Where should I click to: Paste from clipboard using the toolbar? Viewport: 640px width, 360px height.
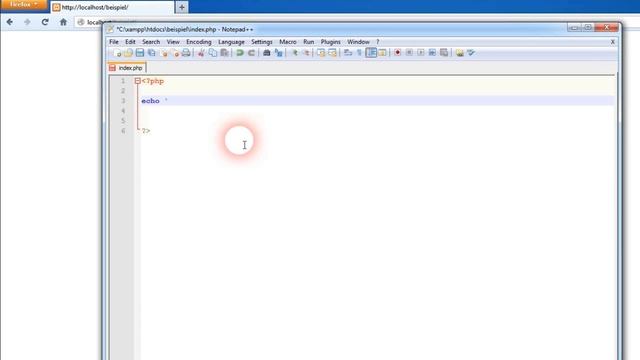pyautogui.click(x=224, y=53)
